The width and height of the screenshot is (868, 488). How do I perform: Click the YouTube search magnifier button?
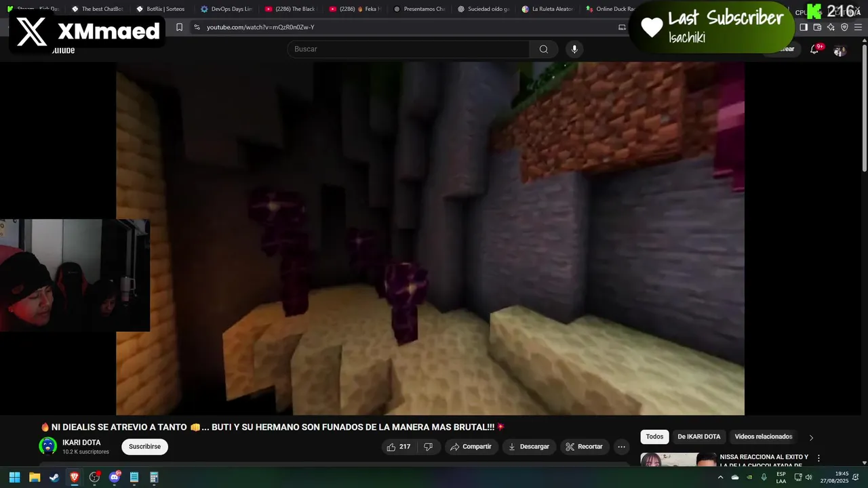coord(544,49)
